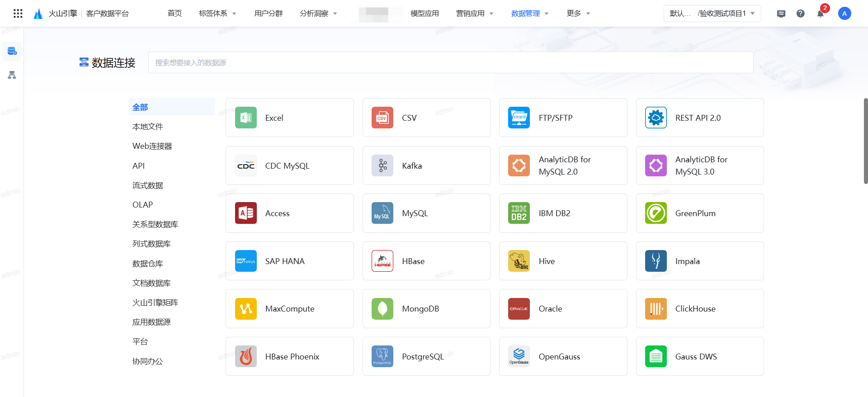868x397 pixels.
Task: Click the CDC MySQL icon
Action: coord(246,165)
